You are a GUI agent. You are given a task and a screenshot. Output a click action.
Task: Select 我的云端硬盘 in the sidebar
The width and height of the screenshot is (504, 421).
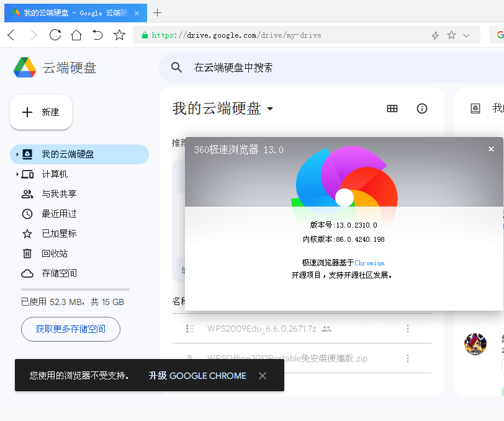[79, 154]
